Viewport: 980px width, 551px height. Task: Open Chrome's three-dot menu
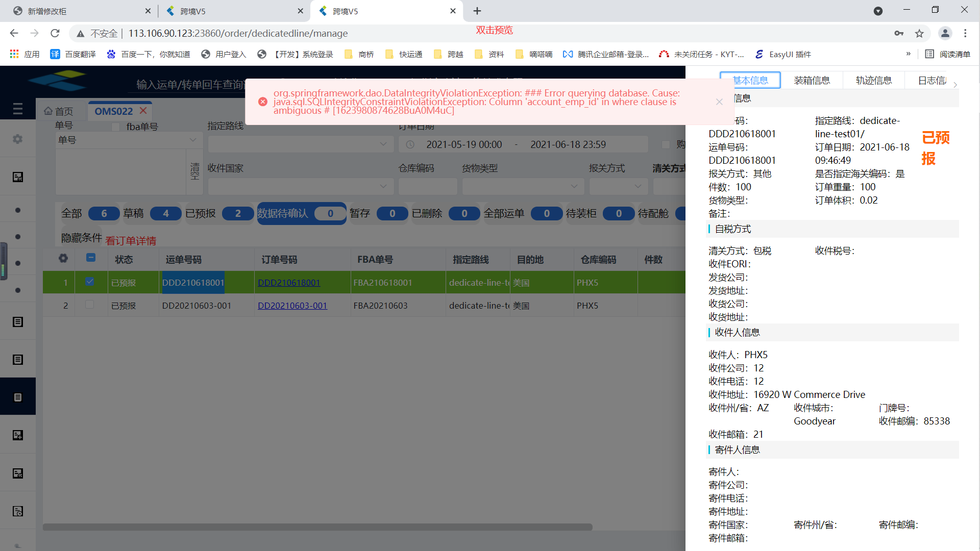[x=965, y=33]
